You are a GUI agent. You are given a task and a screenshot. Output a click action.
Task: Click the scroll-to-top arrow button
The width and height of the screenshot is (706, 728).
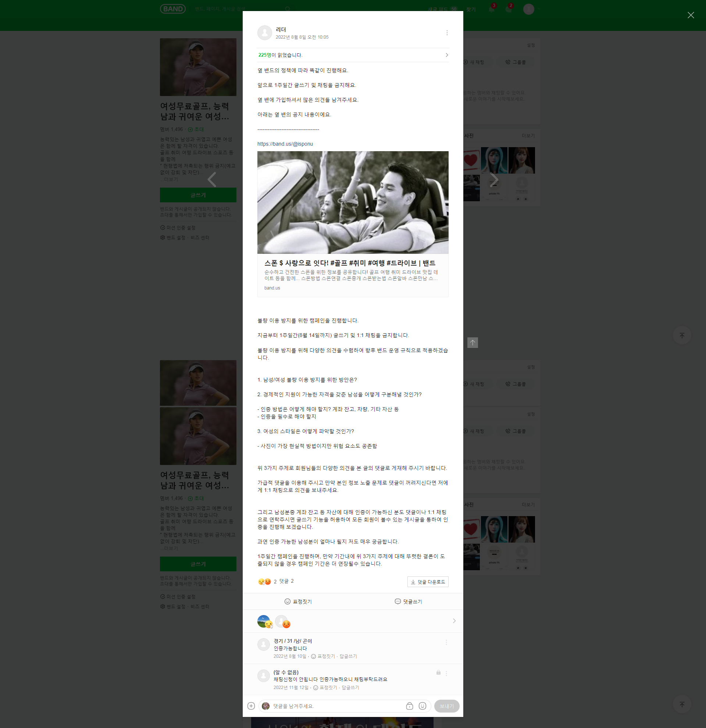pyautogui.click(x=473, y=342)
